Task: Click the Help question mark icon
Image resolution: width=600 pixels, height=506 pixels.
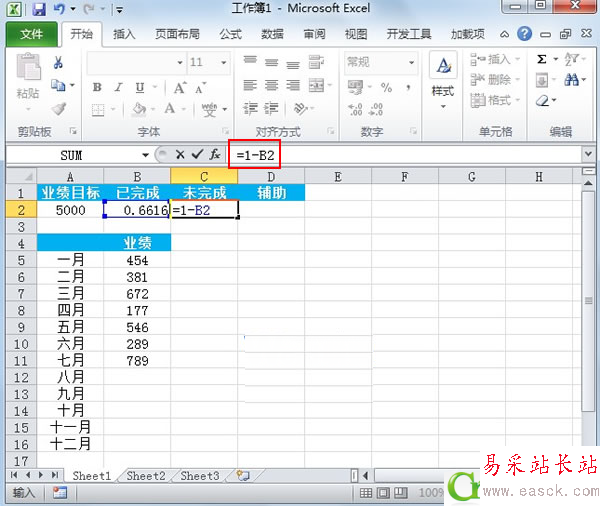Action: [524, 34]
